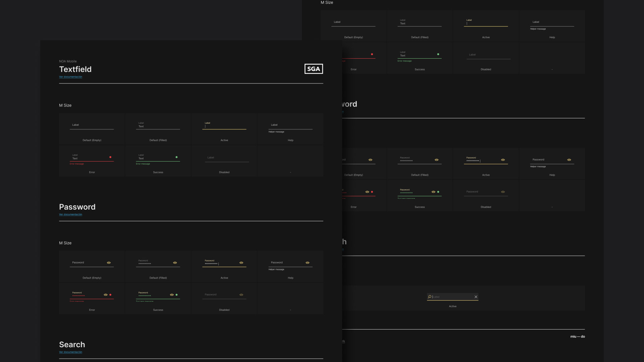This screenshot has height=362, width=644.
Task: Toggle eye icon in background Password Error field
Action: (367, 192)
